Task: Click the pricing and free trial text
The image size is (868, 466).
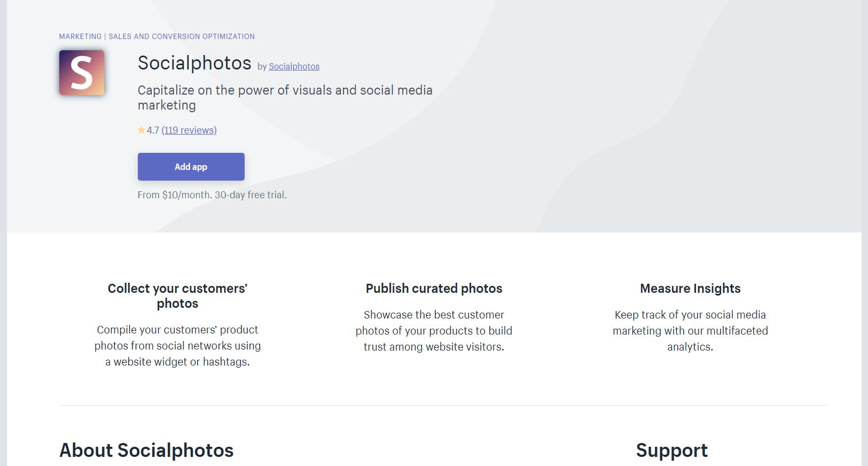Action: pos(212,195)
